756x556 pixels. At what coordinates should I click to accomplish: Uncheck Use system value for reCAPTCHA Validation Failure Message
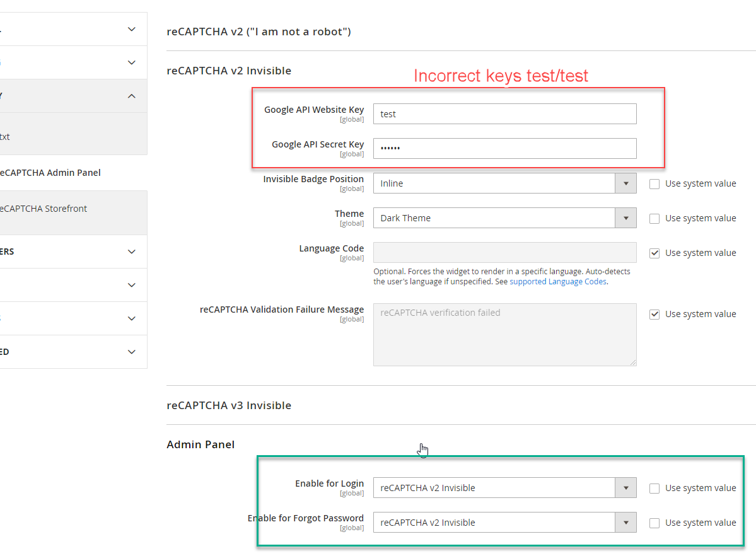654,313
